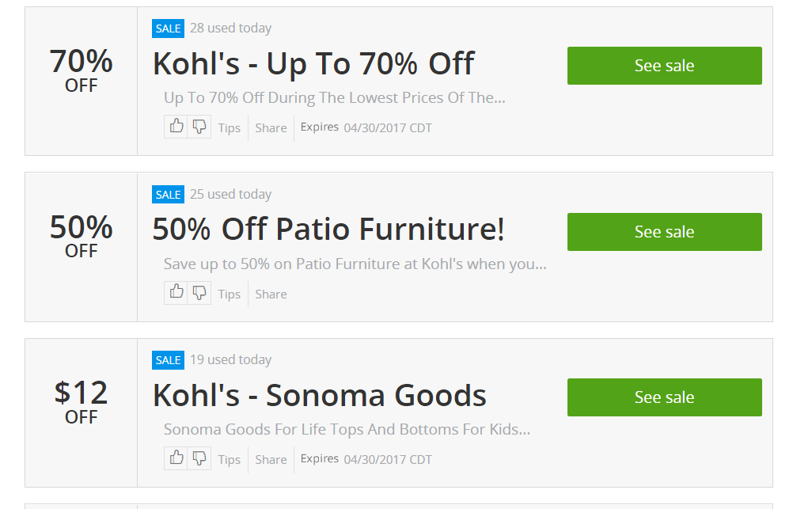The height and width of the screenshot is (509, 812).
Task: Open Tips for the Sonoma Goods deal
Action: [229, 460]
